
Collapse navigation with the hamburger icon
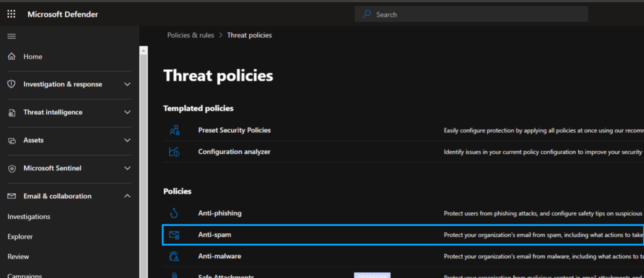[11, 36]
